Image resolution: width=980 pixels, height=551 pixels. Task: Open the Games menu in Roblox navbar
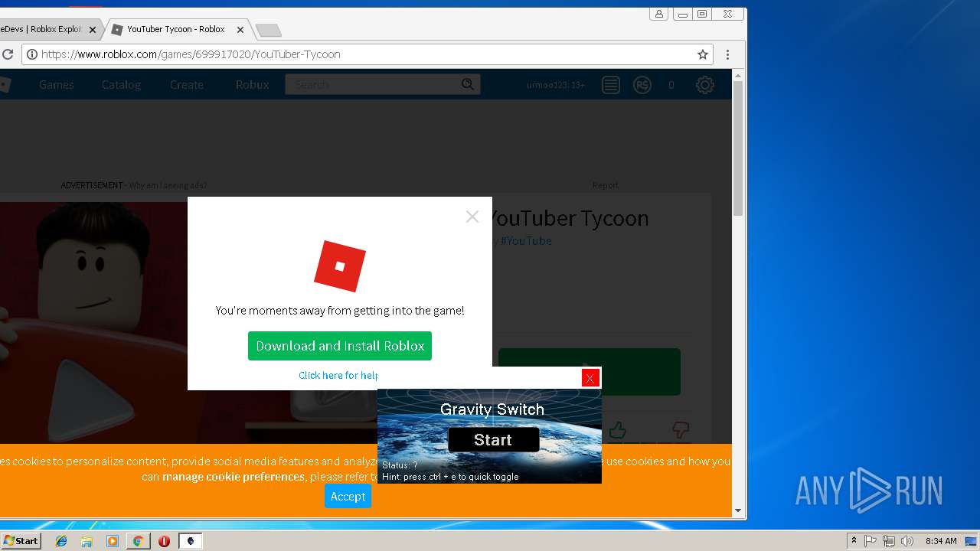57,84
